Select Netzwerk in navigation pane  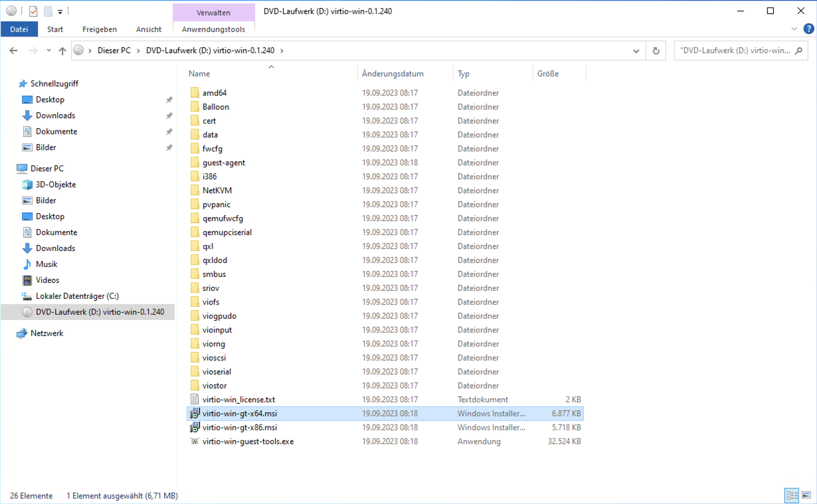click(46, 333)
